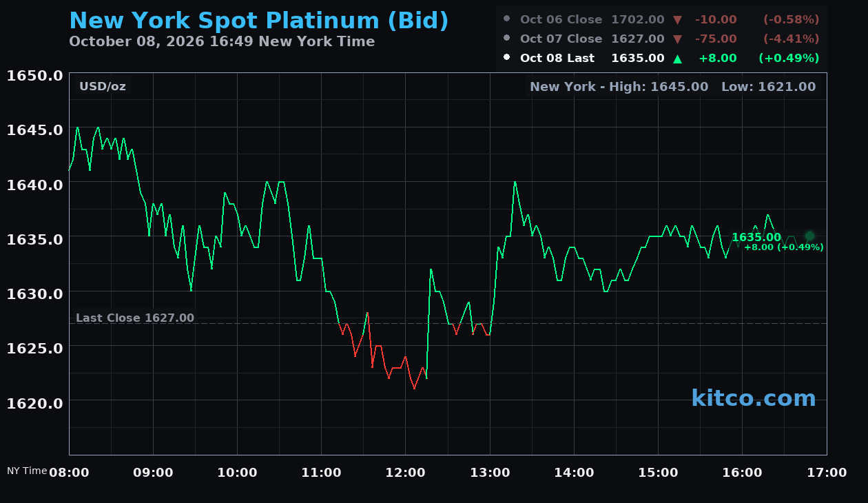Click the red down arrow beside -75.00
Screen dimensions: 868x503
click(677, 39)
